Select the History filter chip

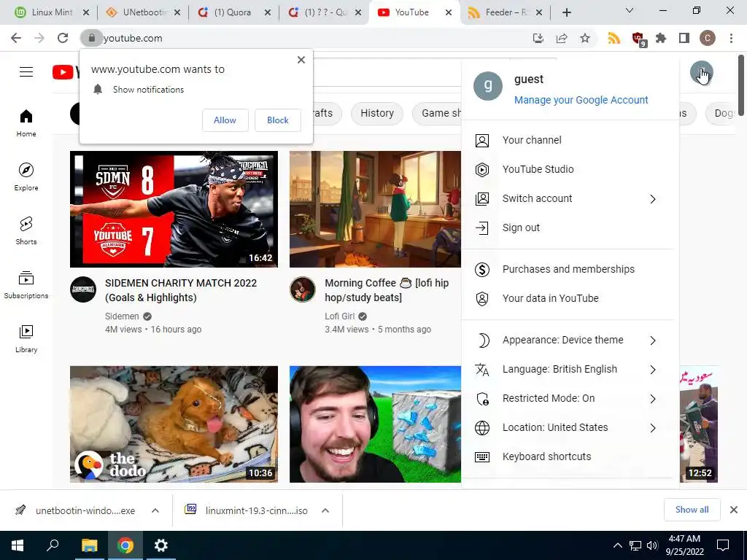click(x=377, y=113)
